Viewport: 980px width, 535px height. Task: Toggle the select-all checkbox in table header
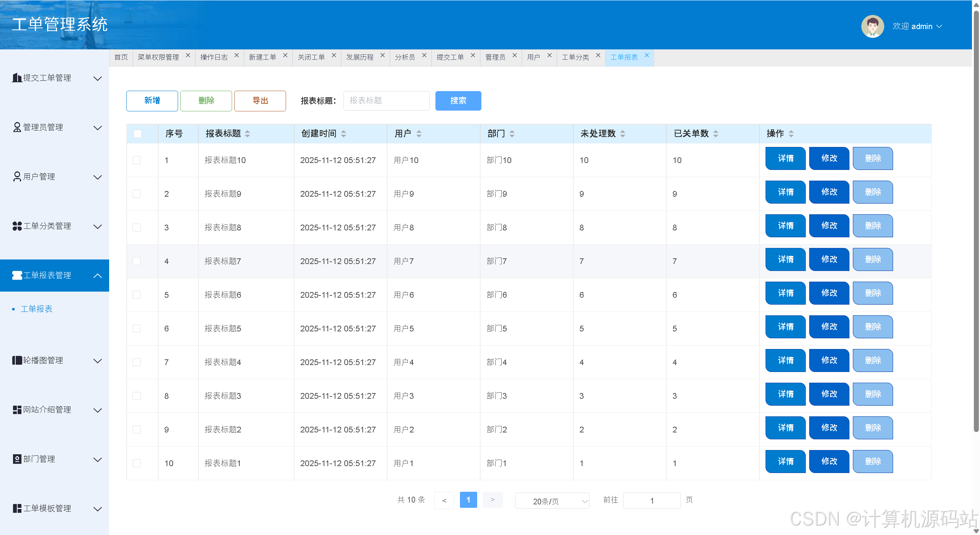[x=137, y=134]
